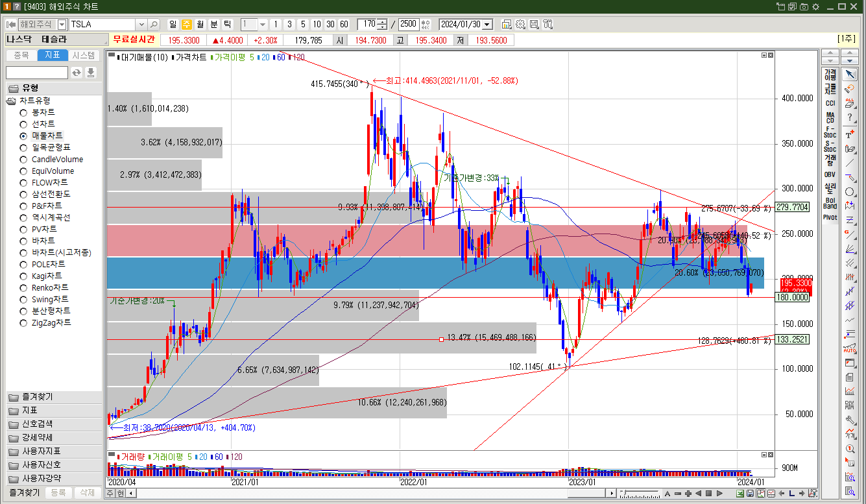
Task: Select the 봉차트 radio button
Action: click(x=23, y=112)
